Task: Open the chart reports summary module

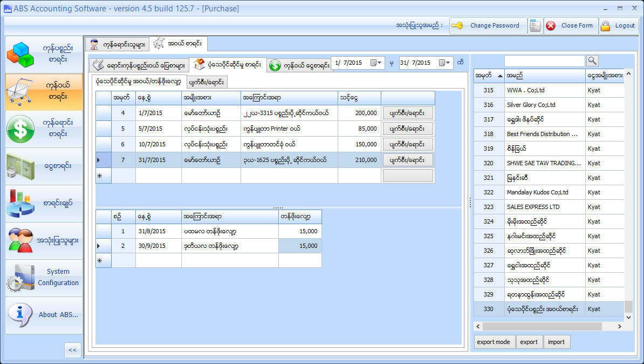Action: tap(44, 203)
